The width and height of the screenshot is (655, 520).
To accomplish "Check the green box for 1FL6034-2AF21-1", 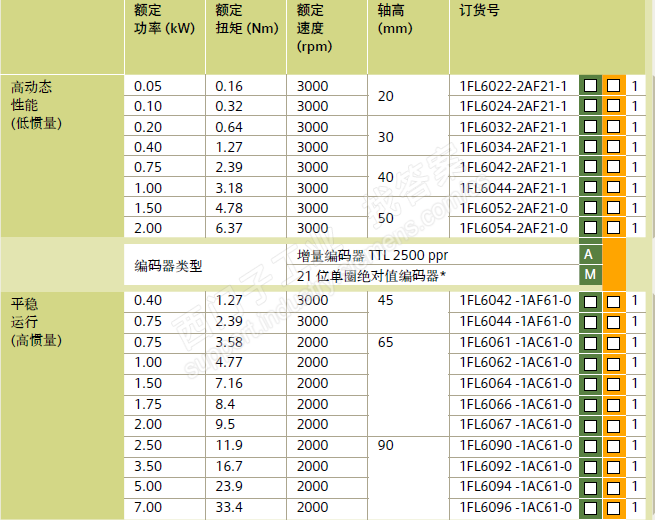I will (x=590, y=147).
